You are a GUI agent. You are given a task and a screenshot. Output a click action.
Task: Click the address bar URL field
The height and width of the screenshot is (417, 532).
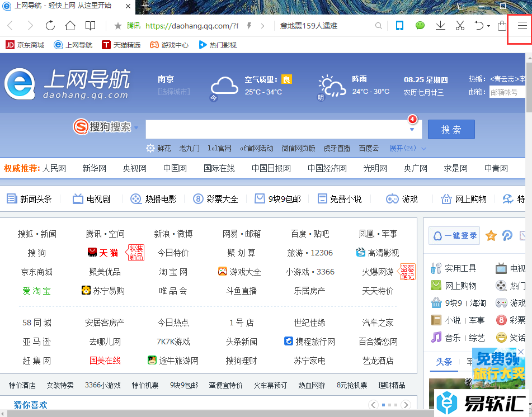(x=192, y=26)
